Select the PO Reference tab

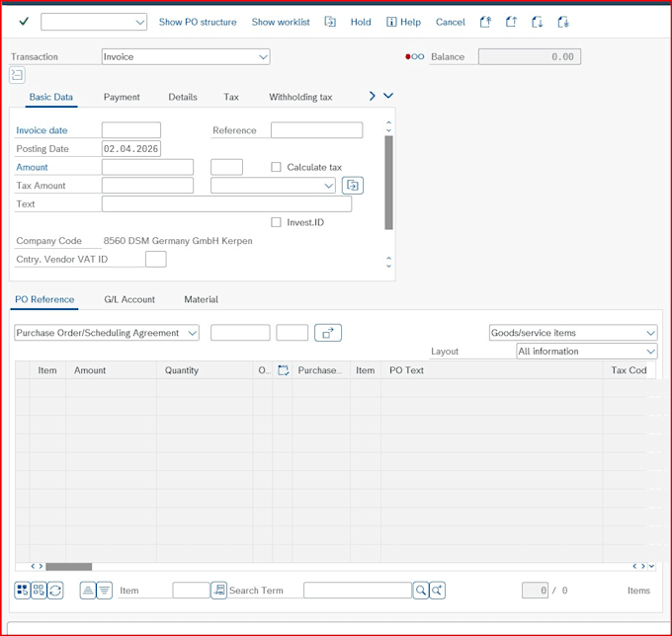click(x=44, y=299)
